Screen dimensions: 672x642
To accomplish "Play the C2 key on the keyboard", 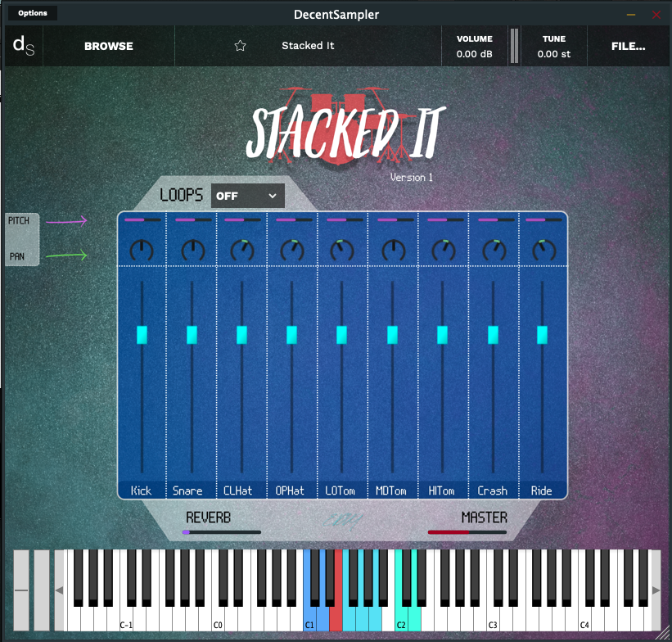I will (x=401, y=619).
